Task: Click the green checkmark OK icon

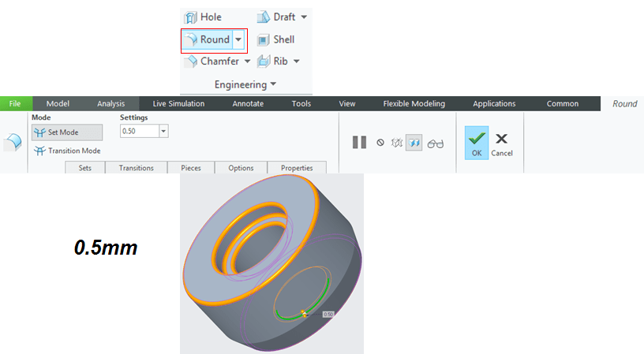Action: click(476, 140)
